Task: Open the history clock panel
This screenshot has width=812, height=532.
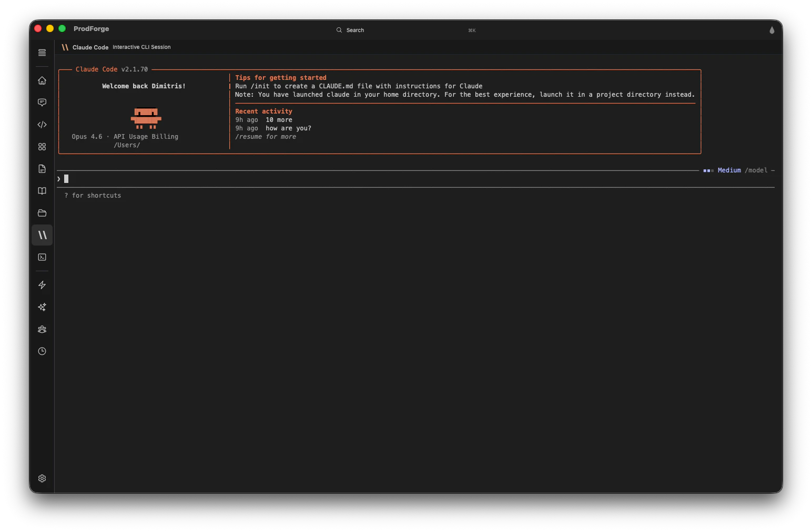Action: click(x=42, y=351)
